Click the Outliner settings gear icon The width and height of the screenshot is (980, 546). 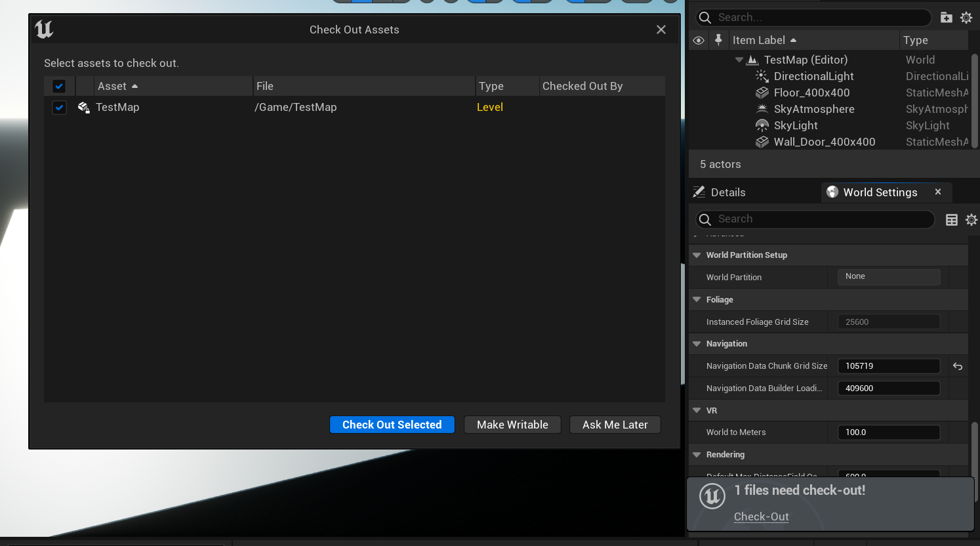[966, 18]
